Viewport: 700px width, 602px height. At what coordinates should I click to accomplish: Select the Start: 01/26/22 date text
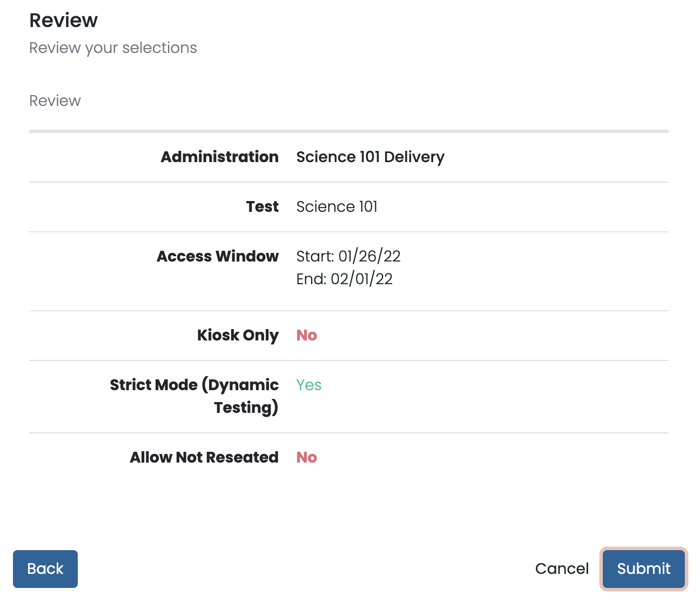[x=348, y=256]
